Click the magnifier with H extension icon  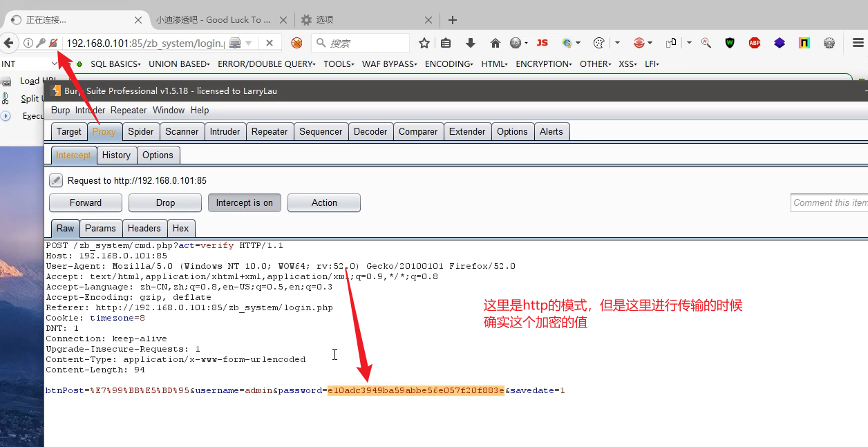click(706, 43)
